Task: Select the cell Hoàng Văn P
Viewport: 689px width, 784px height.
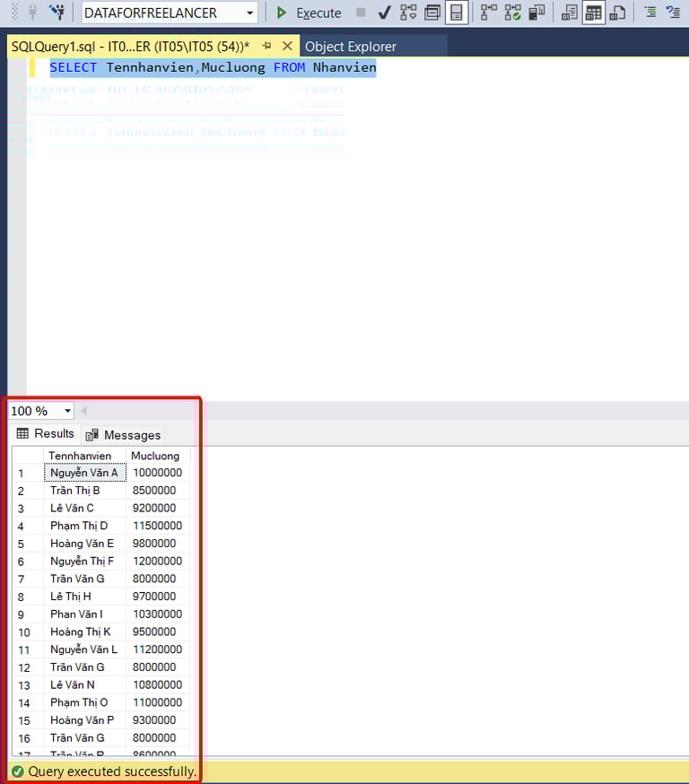Action: (x=84, y=720)
